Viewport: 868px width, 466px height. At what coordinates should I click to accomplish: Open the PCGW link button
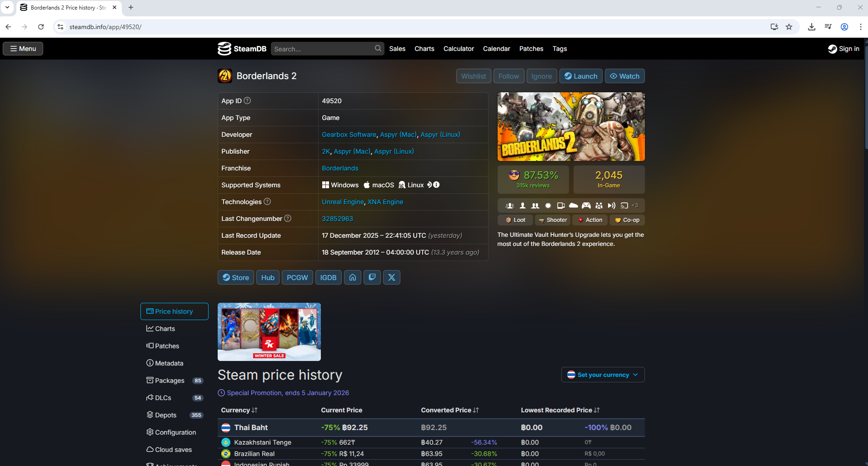297,277
